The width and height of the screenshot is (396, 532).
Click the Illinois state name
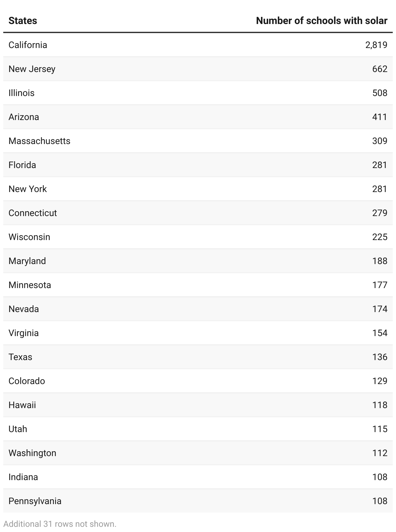pyautogui.click(x=21, y=93)
